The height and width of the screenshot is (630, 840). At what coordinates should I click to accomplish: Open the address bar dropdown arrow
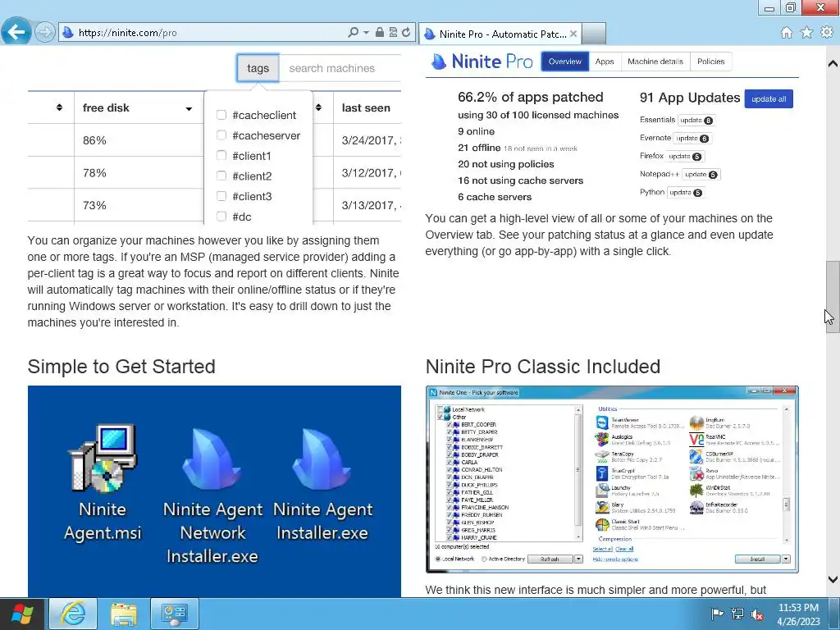coord(366,33)
